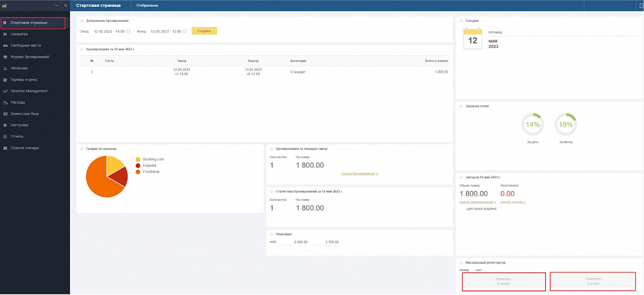
Task: Click the move handle of Загрузка отеля widget
Action: (x=461, y=106)
